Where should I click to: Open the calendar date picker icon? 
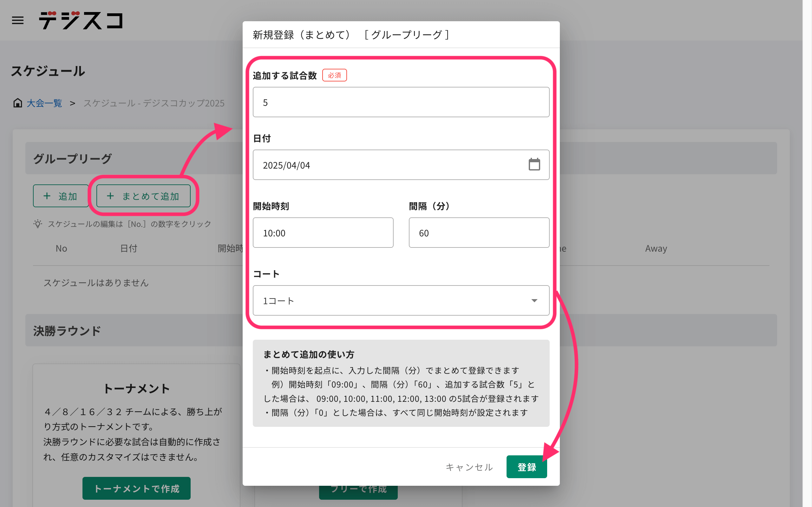[534, 165]
